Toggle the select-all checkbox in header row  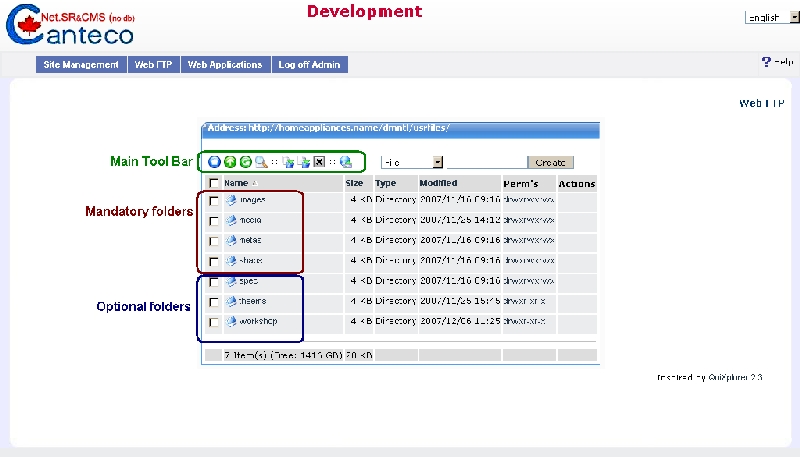[x=214, y=184]
